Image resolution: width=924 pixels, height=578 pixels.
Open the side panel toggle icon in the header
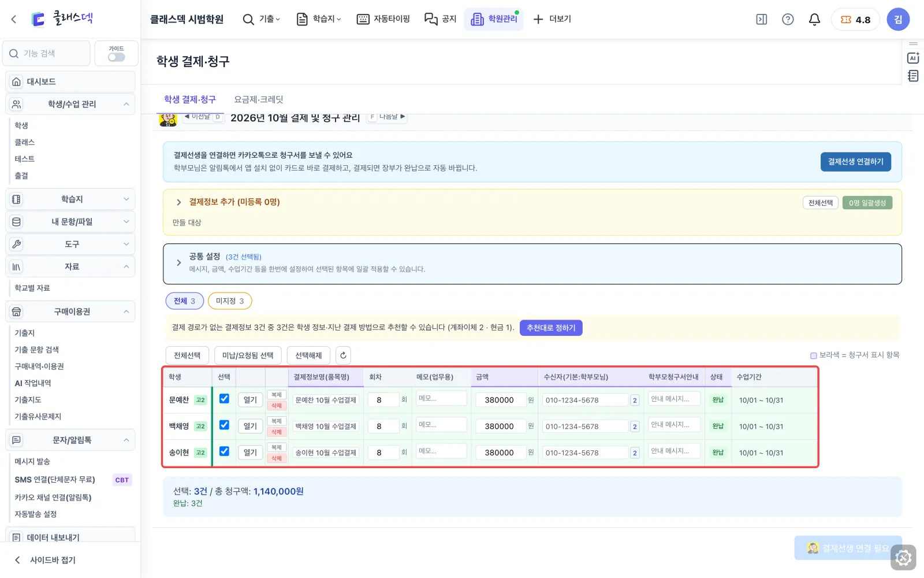pos(762,19)
